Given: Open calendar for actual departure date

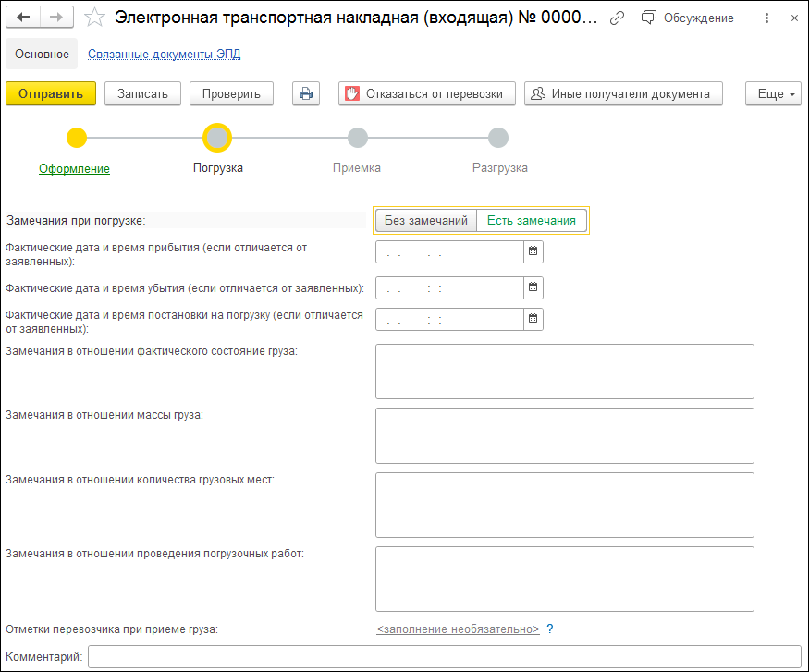Looking at the screenshot, I should pos(533,287).
